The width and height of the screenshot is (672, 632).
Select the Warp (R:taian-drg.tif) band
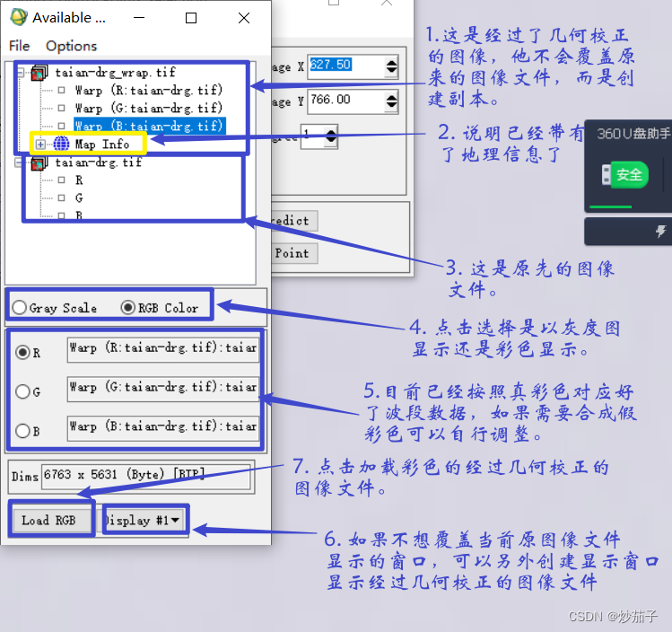pos(149,90)
